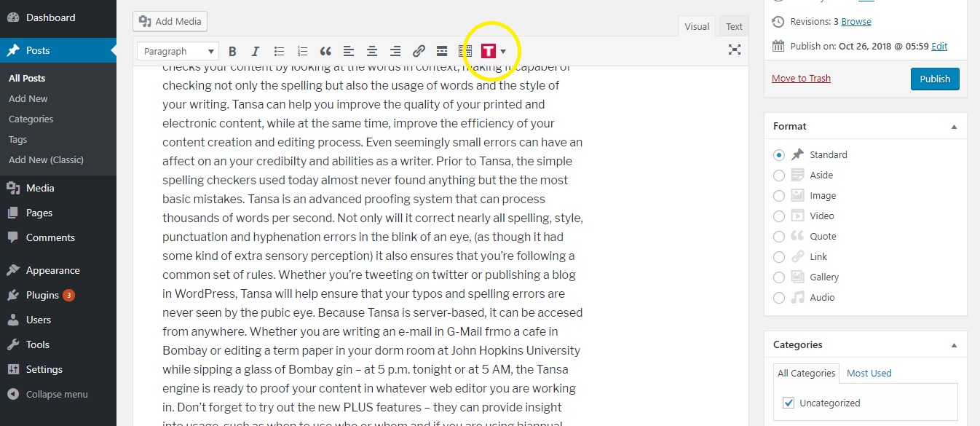
Task: Run the Tansa proofing tool
Action: coord(489,51)
